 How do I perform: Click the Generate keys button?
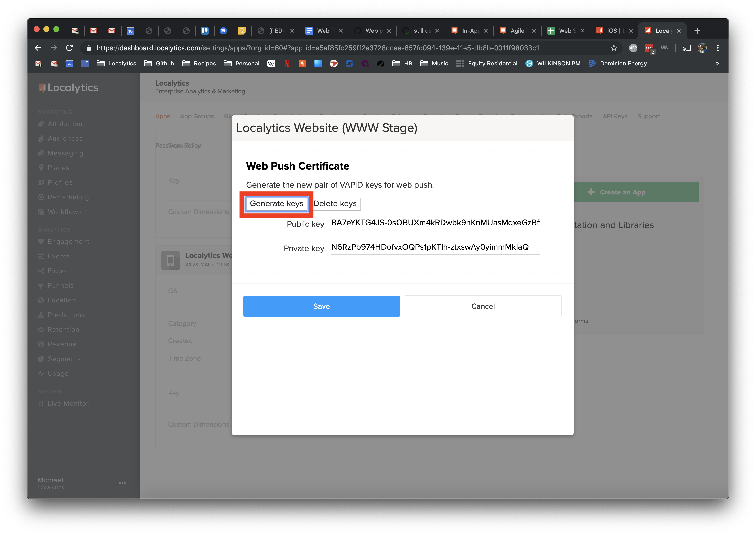point(276,204)
